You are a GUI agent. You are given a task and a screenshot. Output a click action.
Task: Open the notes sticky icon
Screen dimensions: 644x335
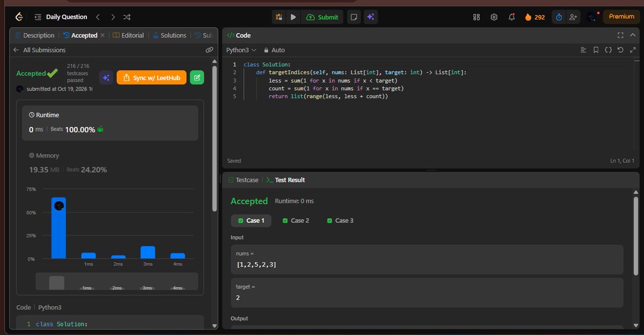click(x=354, y=17)
